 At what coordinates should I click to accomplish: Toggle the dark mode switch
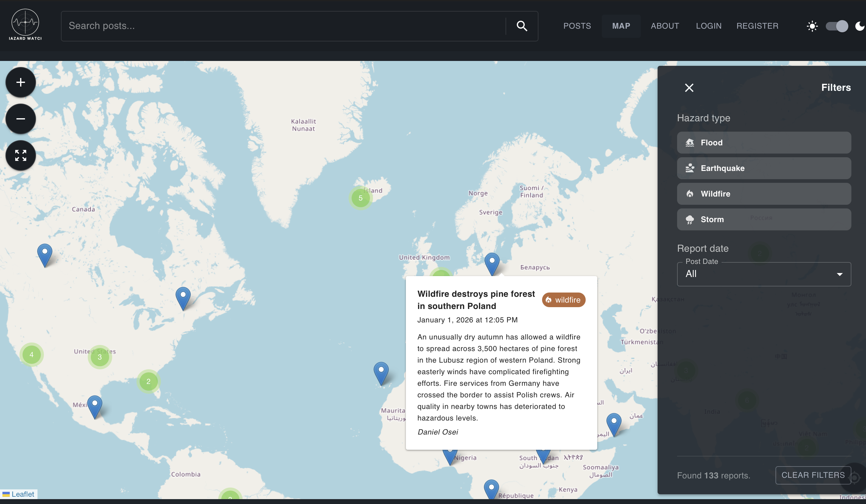(x=837, y=26)
